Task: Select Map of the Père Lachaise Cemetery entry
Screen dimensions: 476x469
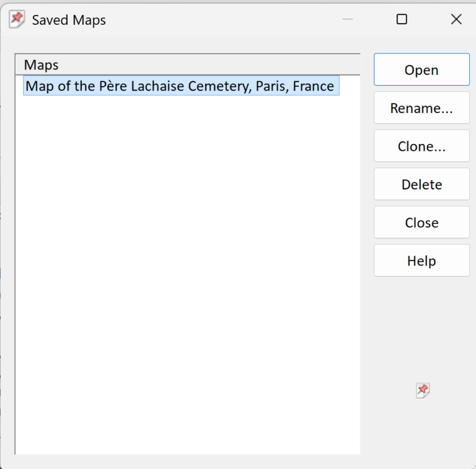Action: [x=181, y=86]
